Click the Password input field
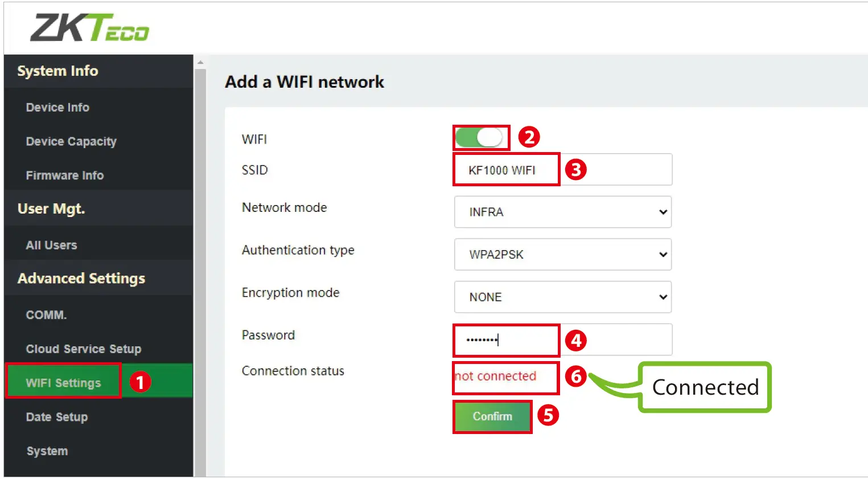This screenshot has width=868, height=479. pyautogui.click(x=562, y=339)
